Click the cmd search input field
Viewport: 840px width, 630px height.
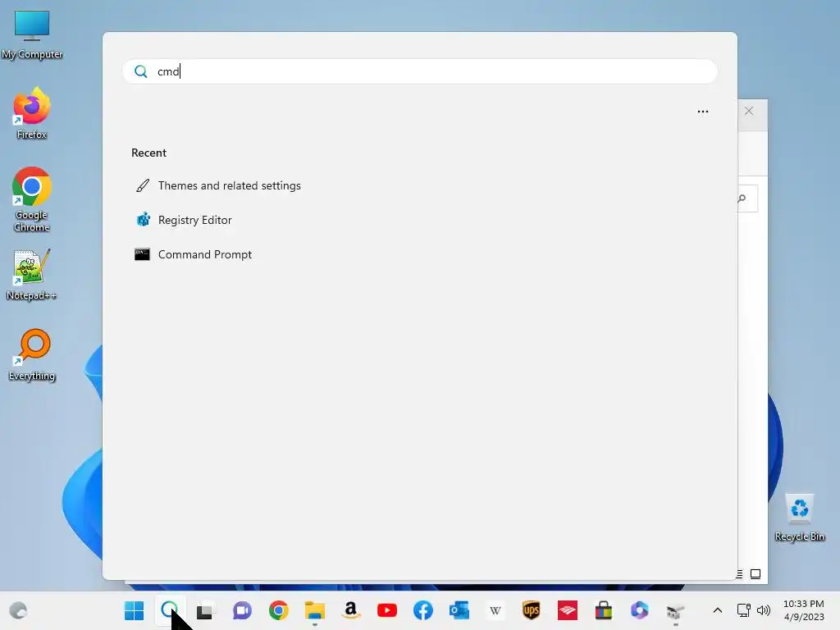[x=420, y=71]
